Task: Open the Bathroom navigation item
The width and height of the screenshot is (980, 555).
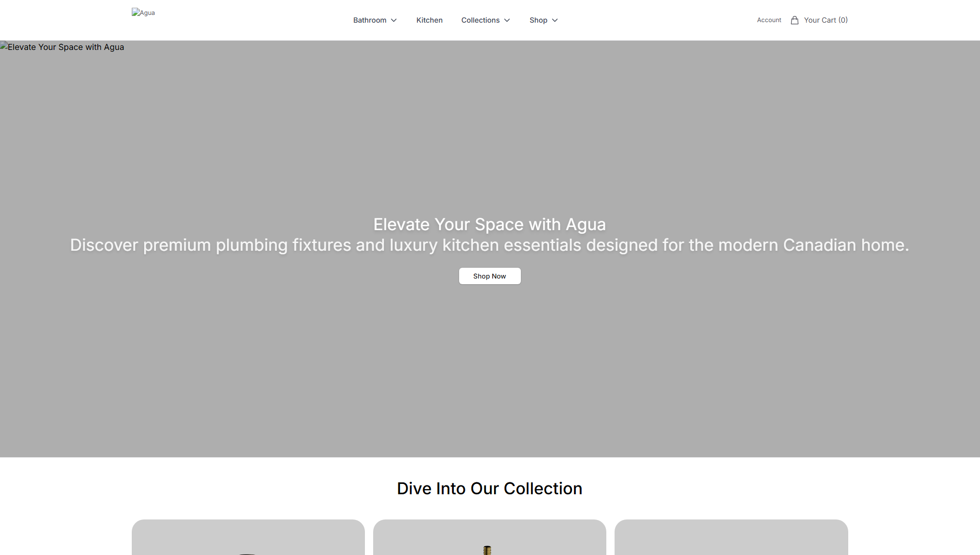Action: coord(370,20)
